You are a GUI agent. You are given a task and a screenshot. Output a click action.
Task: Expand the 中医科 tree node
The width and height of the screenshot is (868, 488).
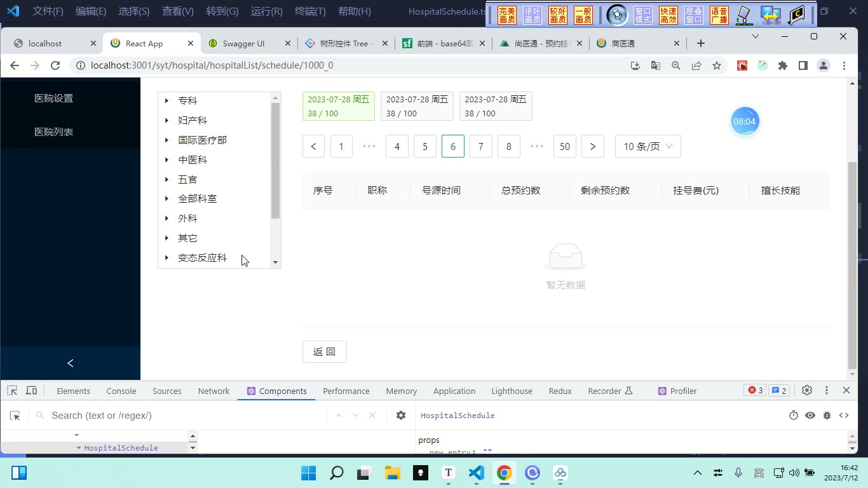pyautogui.click(x=166, y=159)
